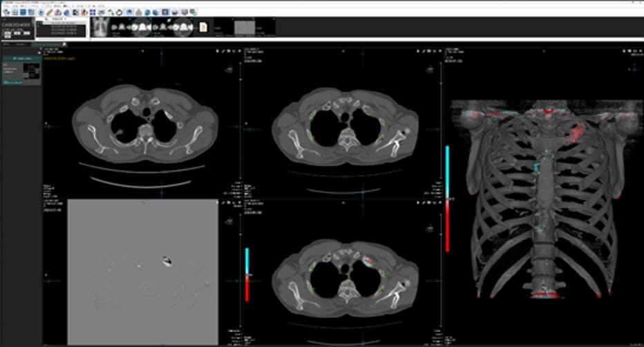This screenshot has width=644, height=347.
Task: Click the teal header button in left panel
Action: (22, 58)
